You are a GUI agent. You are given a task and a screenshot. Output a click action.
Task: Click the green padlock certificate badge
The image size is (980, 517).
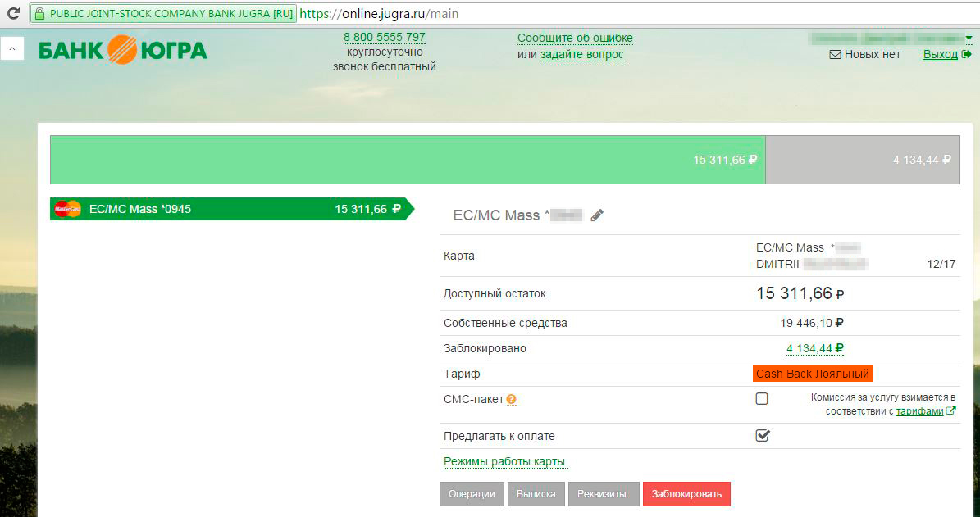click(162, 14)
